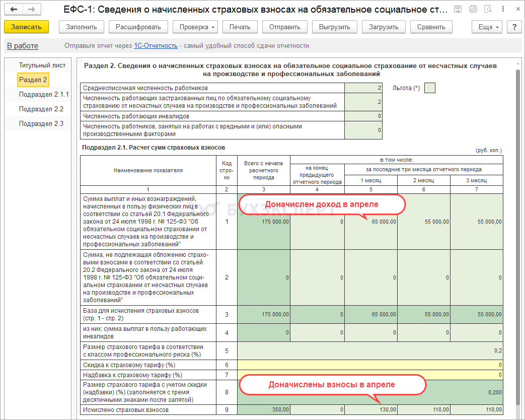Click the Расшифровать button
Screen dimensions: 525x420
tap(138, 27)
